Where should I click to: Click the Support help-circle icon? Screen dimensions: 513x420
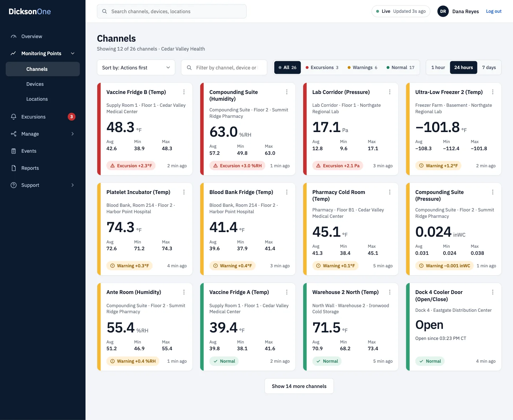pos(14,185)
